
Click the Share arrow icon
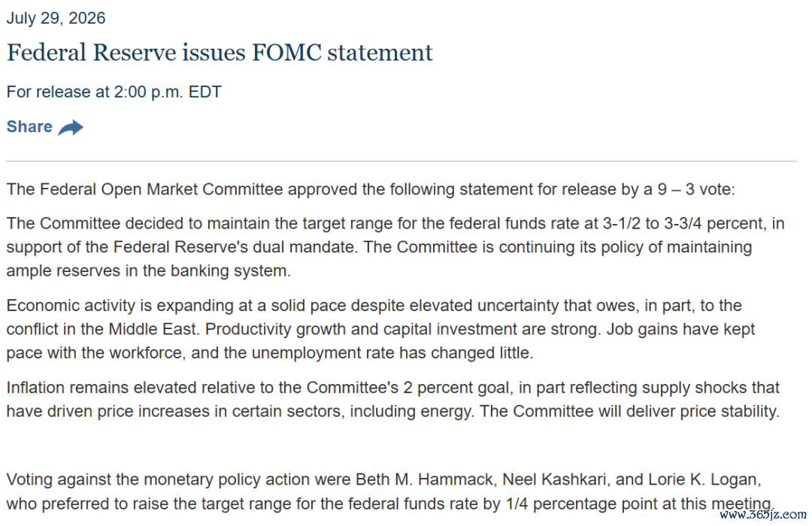click(x=71, y=127)
